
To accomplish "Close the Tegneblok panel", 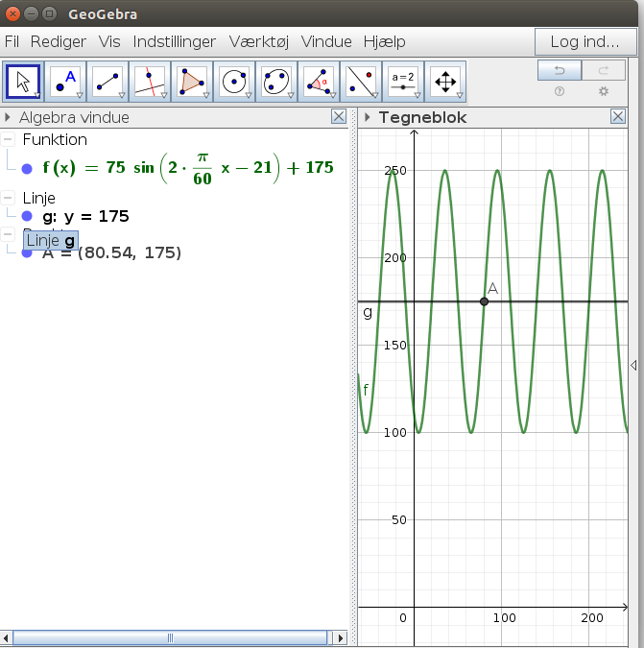I will (618, 116).
